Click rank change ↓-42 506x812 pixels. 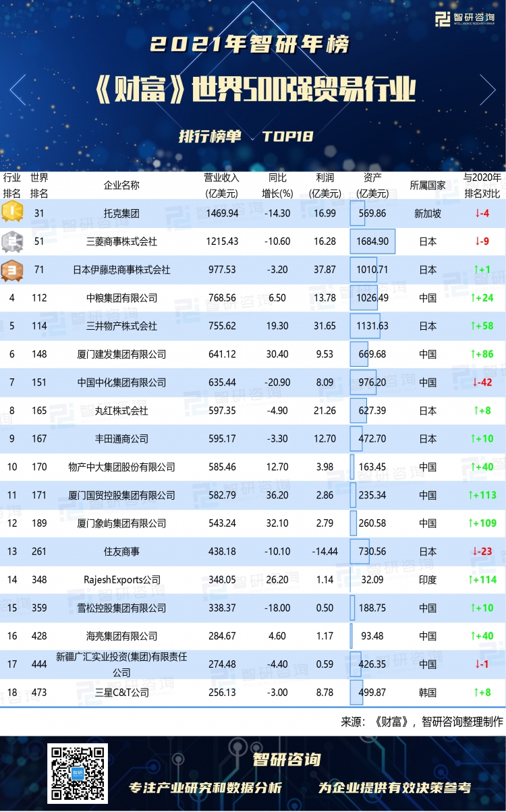pos(482,382)
